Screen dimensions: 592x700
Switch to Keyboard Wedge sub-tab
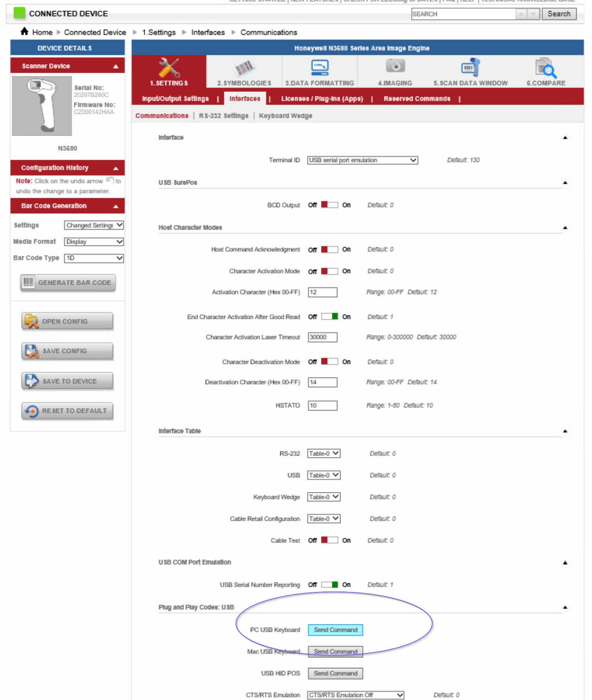286,116
